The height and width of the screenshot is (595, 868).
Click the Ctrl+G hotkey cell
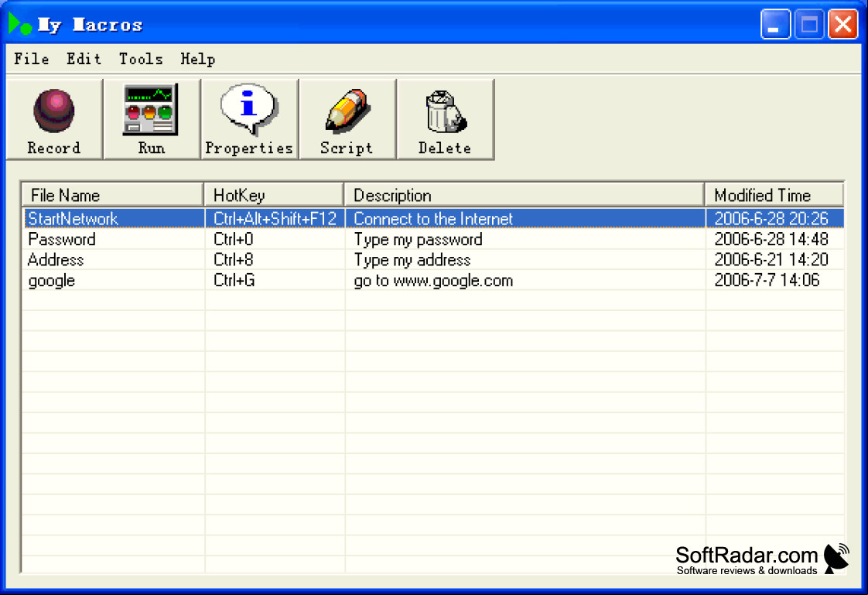click(234, 281)
